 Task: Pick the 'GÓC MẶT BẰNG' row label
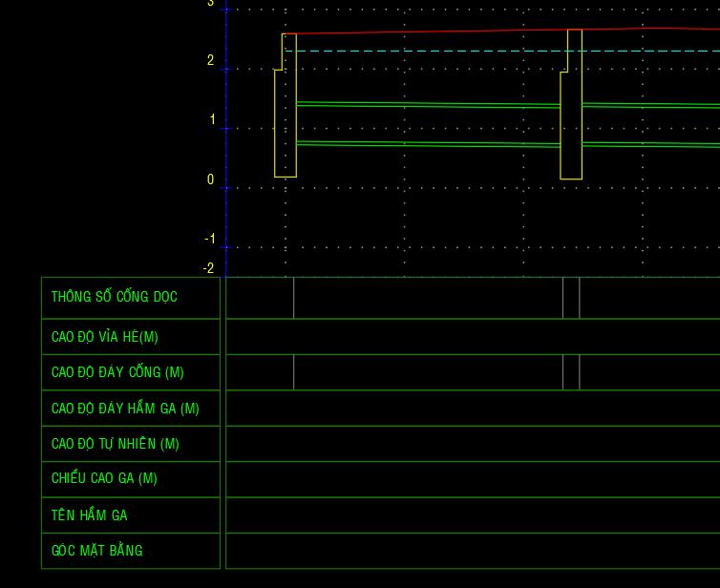[96, 551]
